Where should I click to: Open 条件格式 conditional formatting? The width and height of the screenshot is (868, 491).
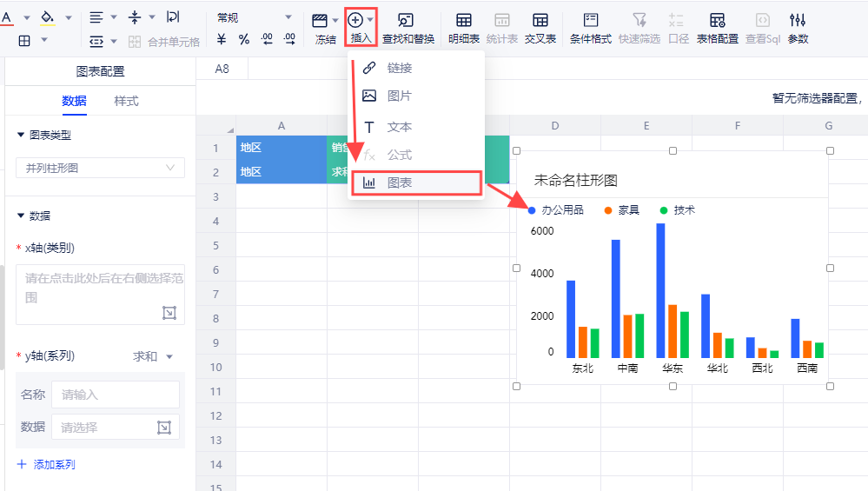pyautogui.click(x=590, y=28)
